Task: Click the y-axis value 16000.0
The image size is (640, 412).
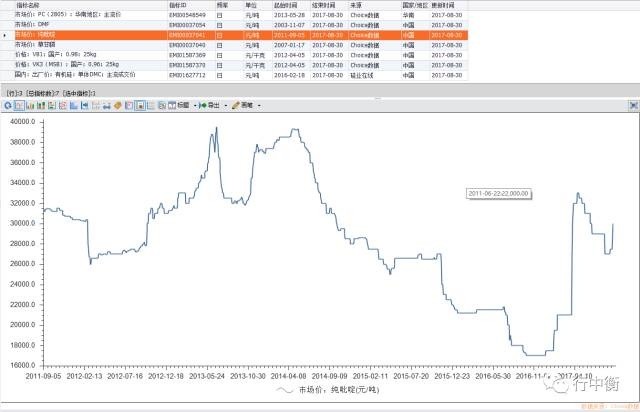Action: (x=22, y=365)
